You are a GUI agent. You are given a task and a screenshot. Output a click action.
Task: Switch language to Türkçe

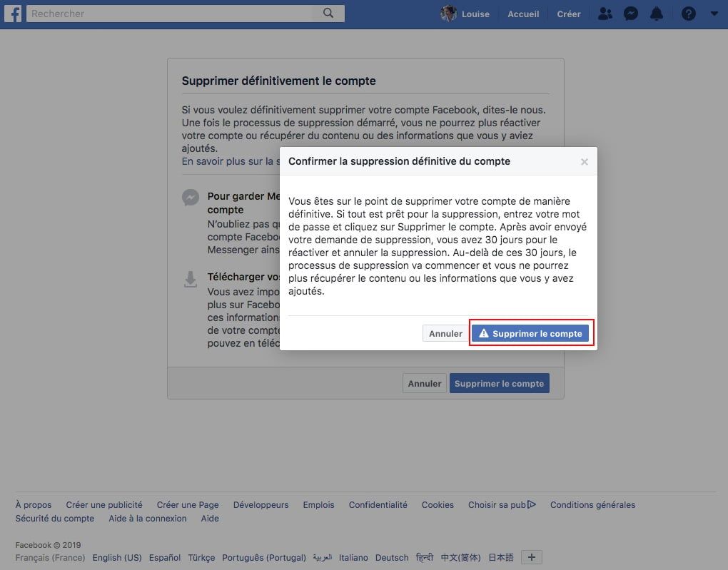[x=201, y=557]
